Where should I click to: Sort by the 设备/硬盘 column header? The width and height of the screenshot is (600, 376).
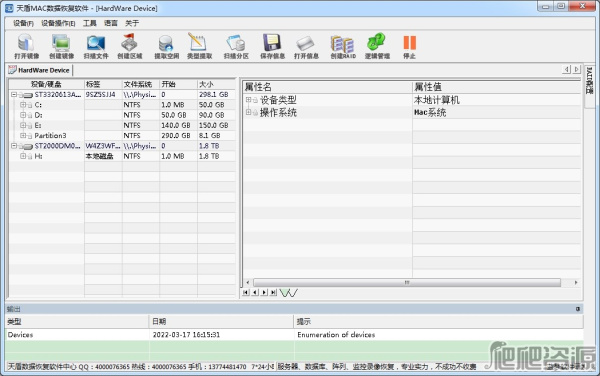click(x=46, y=84)
